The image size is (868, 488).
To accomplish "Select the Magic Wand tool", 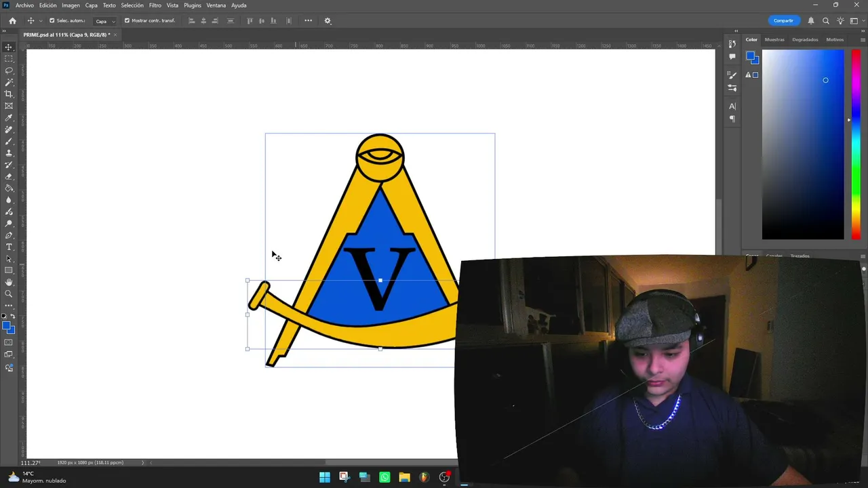I will pos(9,82).
